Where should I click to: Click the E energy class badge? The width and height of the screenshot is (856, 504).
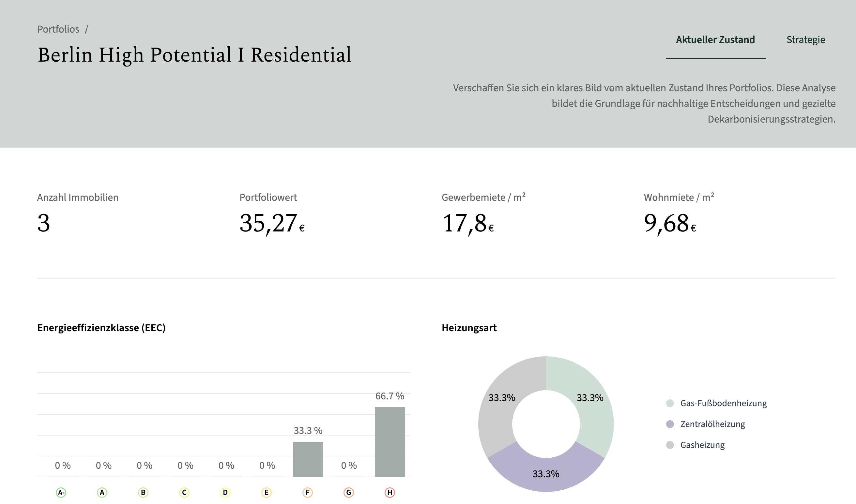[267, 493]
